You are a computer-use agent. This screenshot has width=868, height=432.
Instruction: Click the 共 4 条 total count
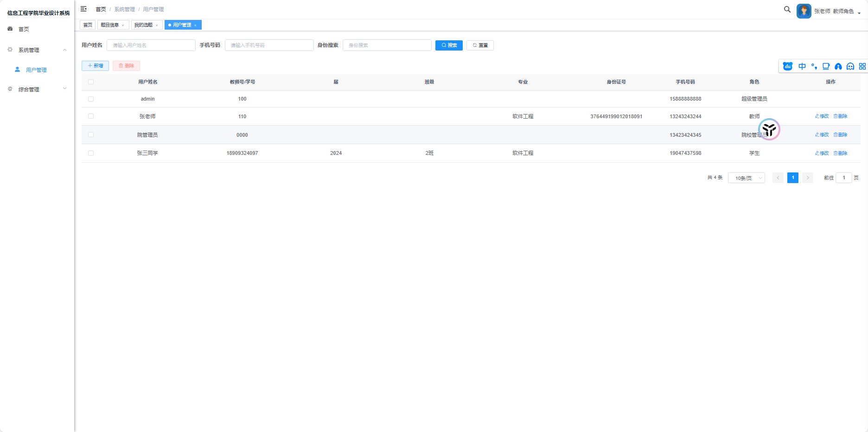tap(715, 178)
